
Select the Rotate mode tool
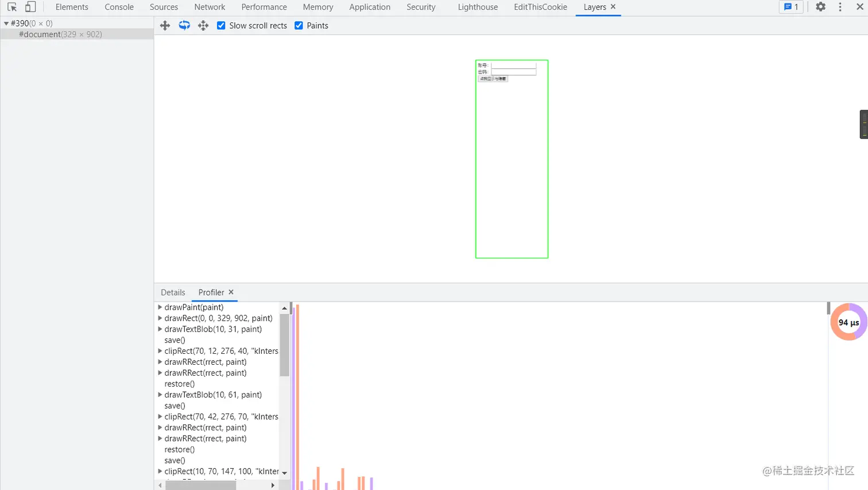184,25
